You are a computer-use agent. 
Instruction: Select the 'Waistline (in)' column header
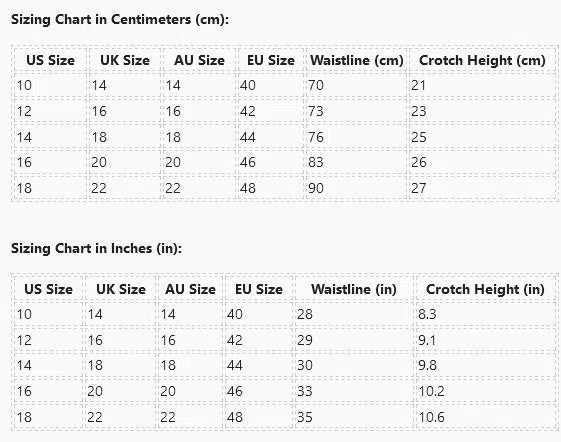(354, 289)
